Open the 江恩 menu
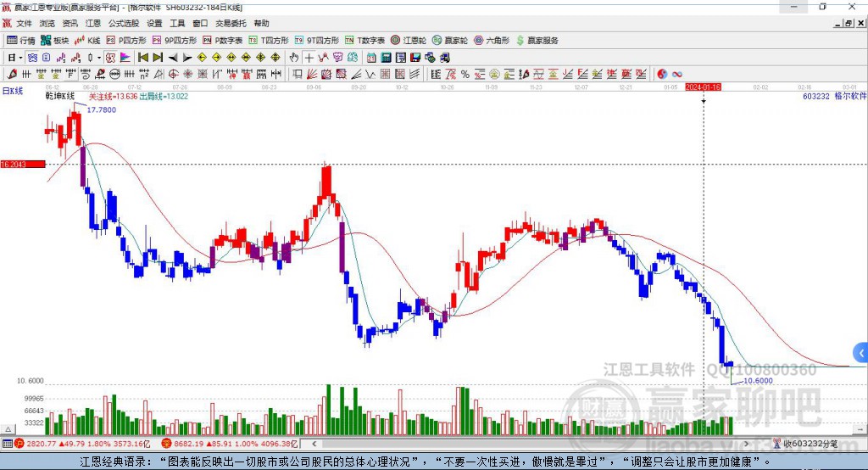This screenshot has height=470, width=868. [x=93, y=23]
